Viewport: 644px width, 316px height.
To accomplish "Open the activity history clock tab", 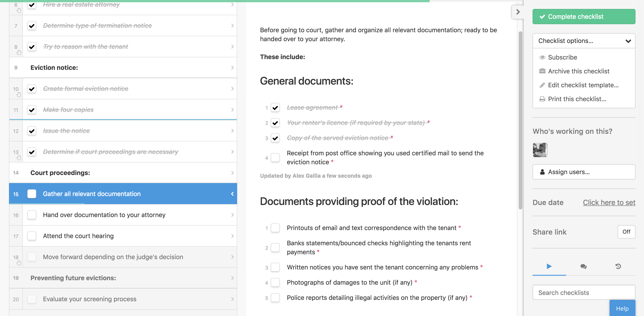I will click(618, 267).
